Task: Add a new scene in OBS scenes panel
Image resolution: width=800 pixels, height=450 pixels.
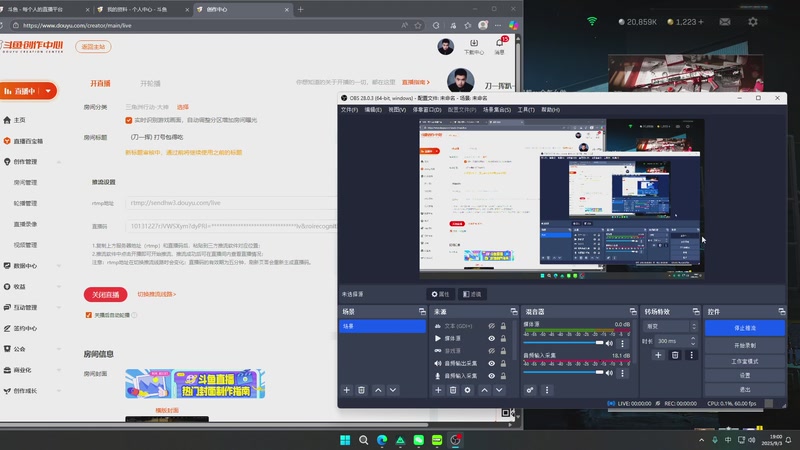Action: [x=346, y=390]
